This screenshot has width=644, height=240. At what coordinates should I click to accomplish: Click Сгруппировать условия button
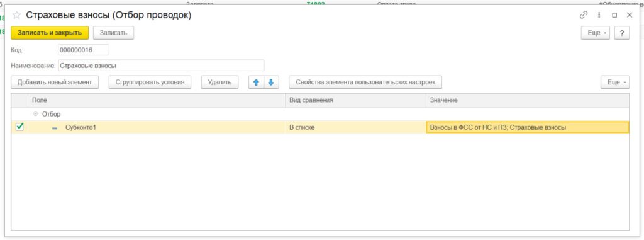(150, 83)
